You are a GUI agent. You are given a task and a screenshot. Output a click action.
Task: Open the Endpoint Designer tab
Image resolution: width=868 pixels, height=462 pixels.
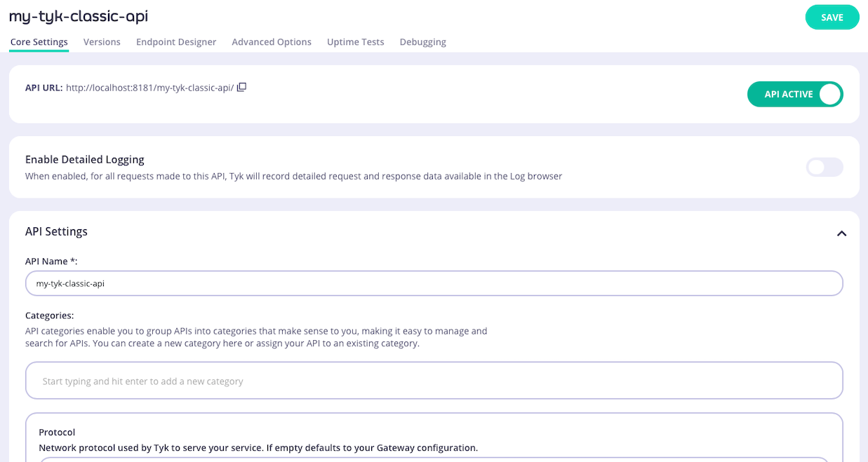pyautogui.click(x=176, y=42)
